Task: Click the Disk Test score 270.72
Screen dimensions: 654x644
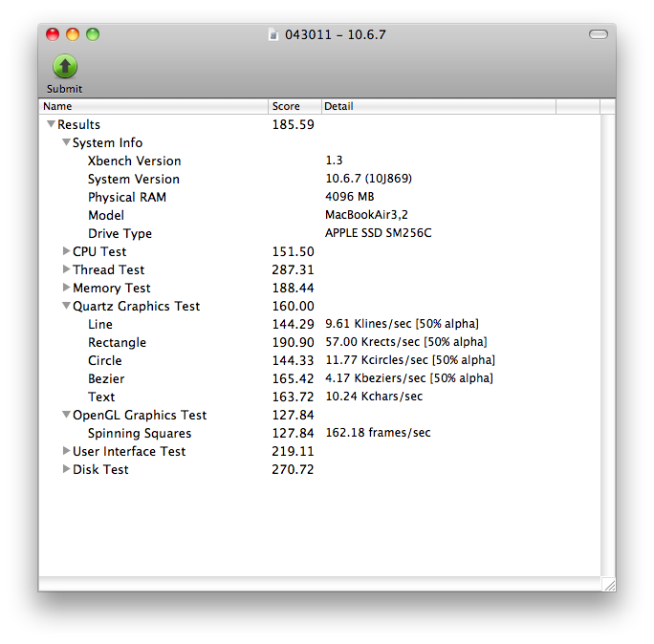Action: 293,469
